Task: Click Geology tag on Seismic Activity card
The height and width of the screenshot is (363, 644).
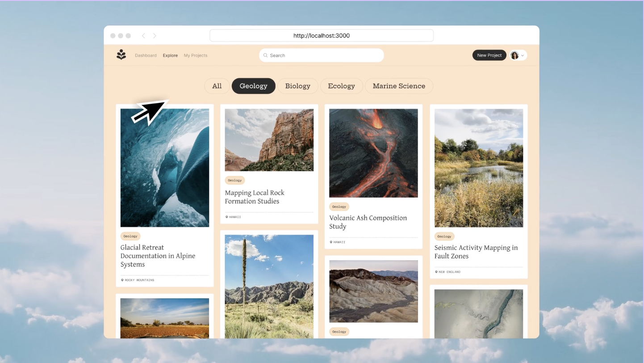Action: coord(444,236)
